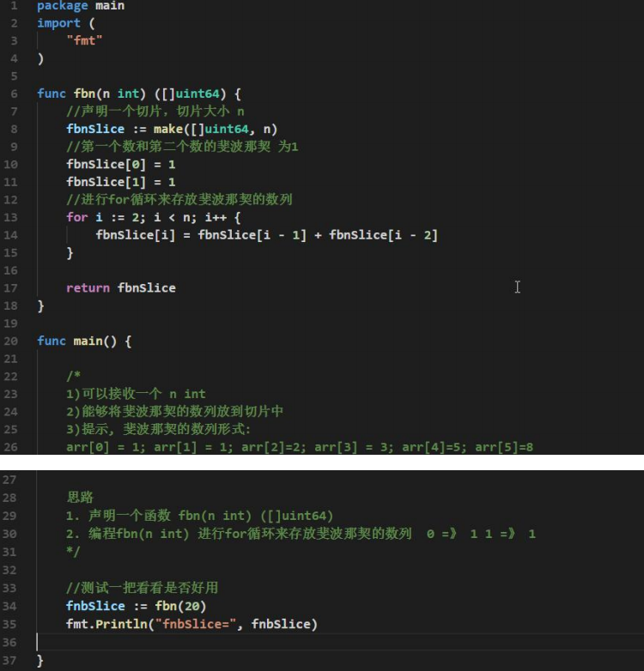
Task: Click the closing '*/' on line 31
Action: 73,552
